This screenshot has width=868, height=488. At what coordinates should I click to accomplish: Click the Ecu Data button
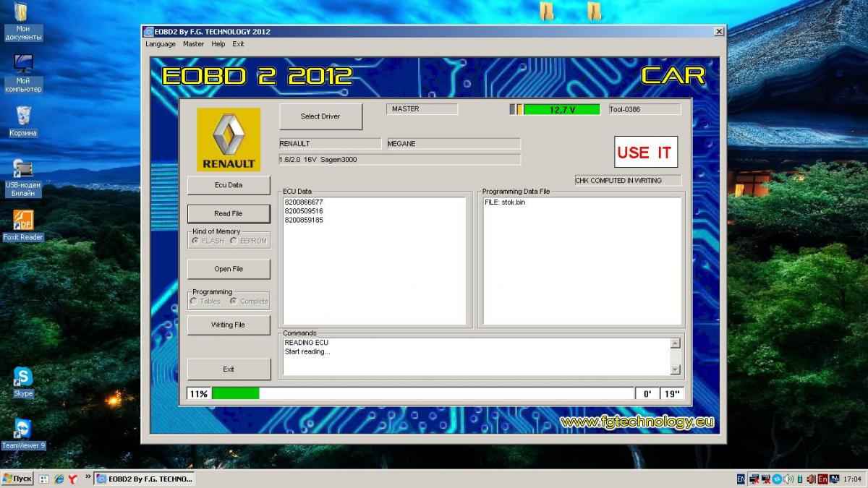[229, 185]
